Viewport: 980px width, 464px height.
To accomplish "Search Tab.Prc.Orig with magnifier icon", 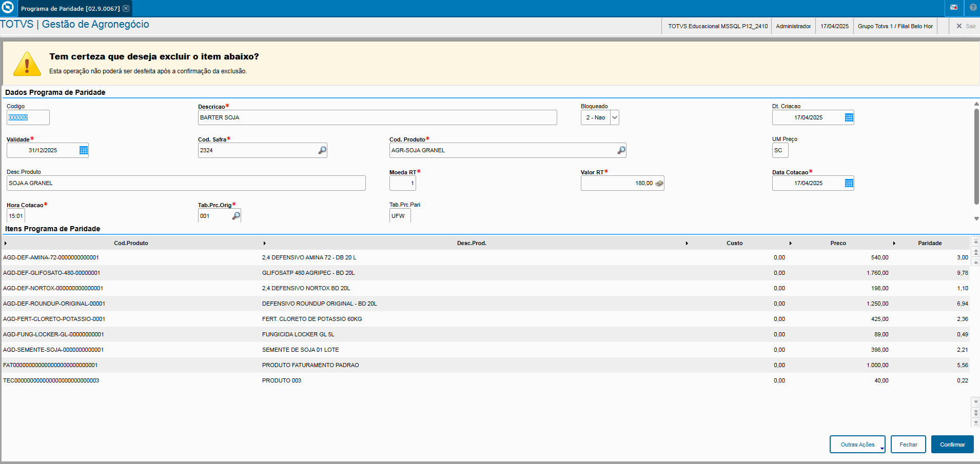I will (x=236, y=216).
